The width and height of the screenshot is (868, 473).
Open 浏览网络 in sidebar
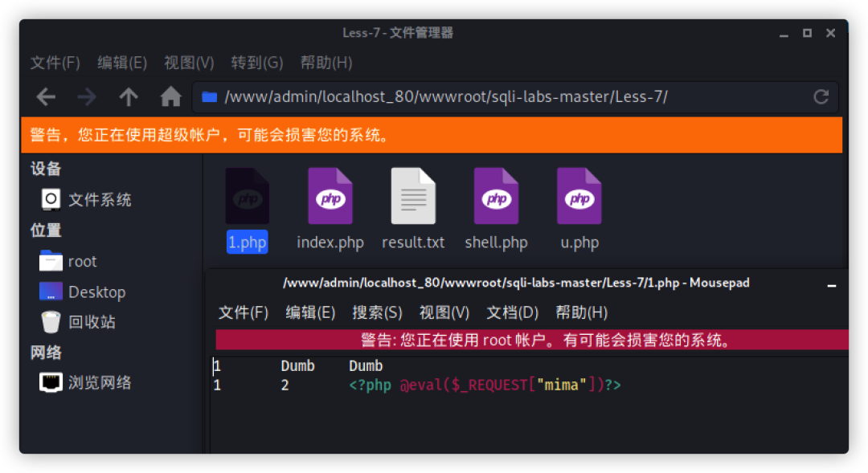(x=86, y=382)
